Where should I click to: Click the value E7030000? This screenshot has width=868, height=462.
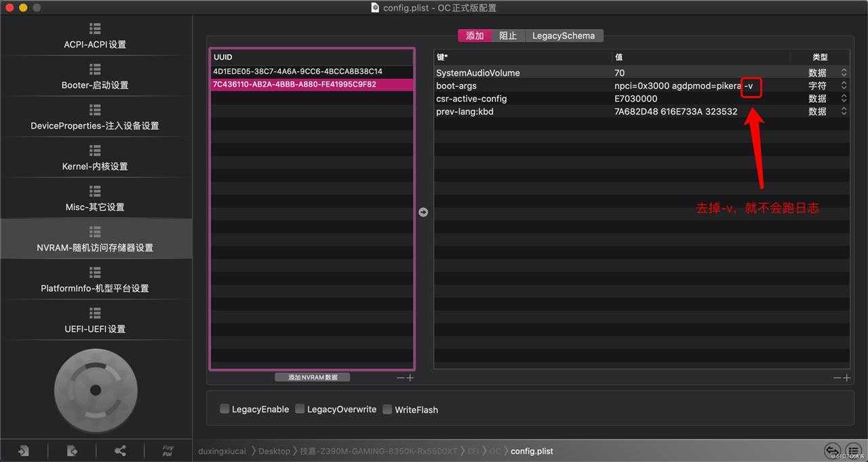point(635,99)
